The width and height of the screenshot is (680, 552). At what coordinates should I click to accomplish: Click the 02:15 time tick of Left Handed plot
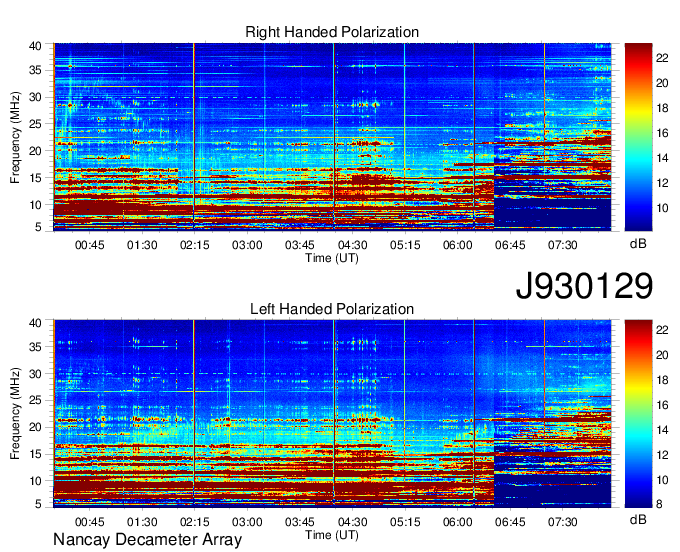195,522
